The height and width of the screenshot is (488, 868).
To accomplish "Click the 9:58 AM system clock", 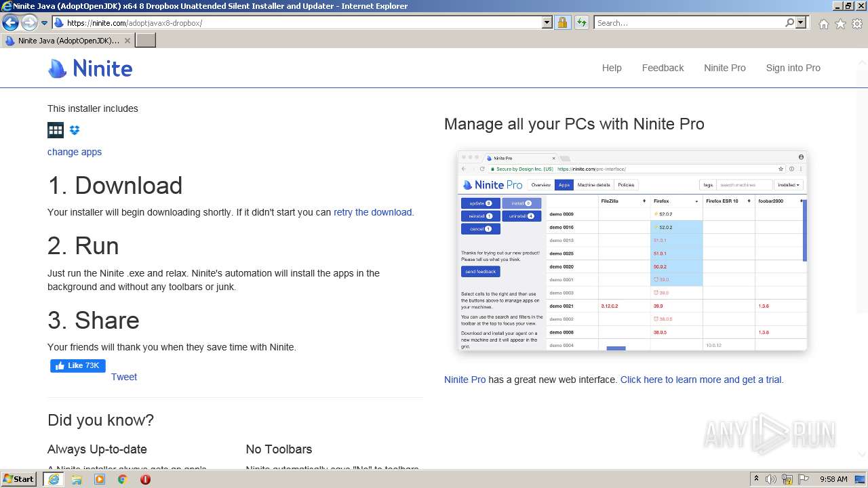I will pyautogui.click(x=833, y=479).
